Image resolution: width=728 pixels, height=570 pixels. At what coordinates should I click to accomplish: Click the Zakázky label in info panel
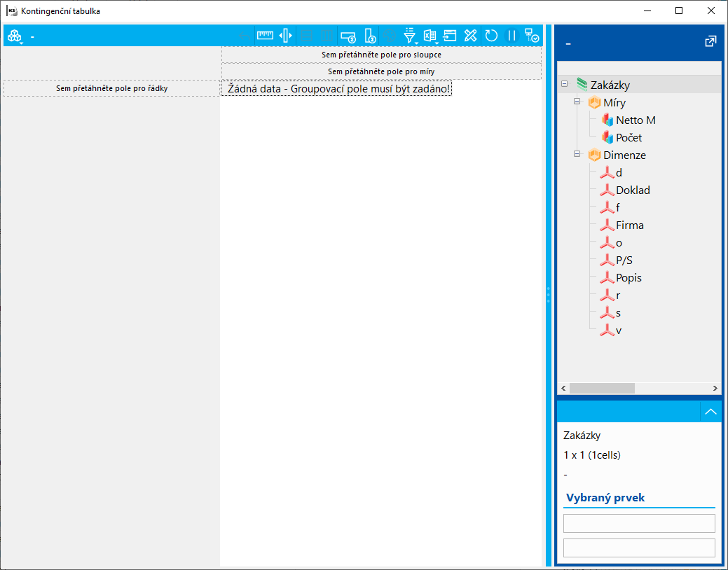(582, 436)
